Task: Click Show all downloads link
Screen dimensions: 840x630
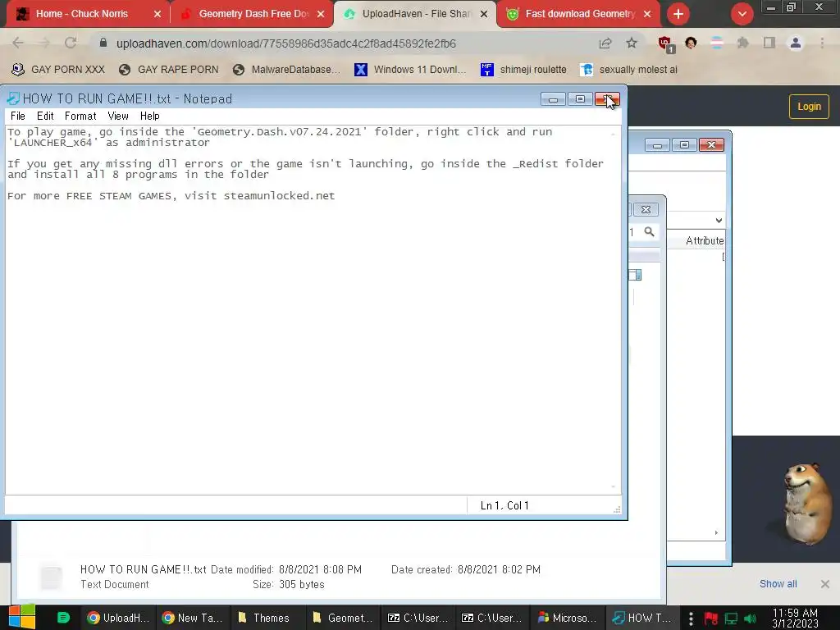Action: coord(778,584)
